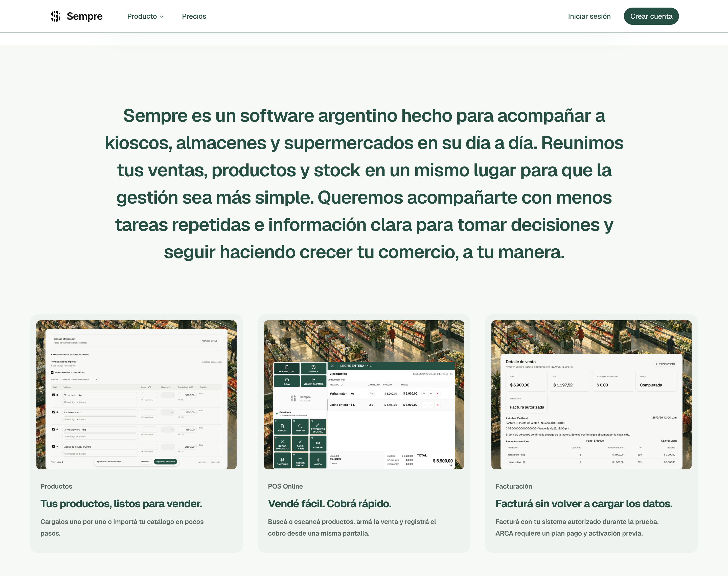Click the red X on Leche entera row
The height and width of the screenshot is (576, 728).
coord(438,405)
